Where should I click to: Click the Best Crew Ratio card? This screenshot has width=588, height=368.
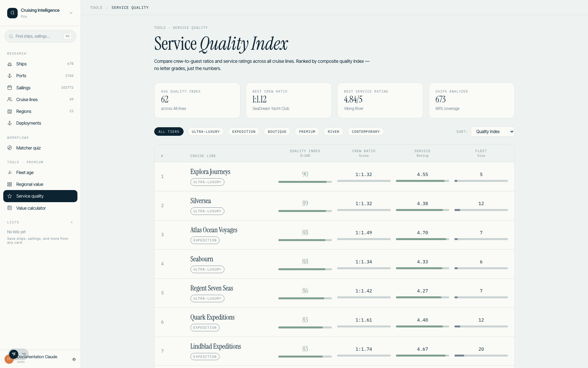pos(289,100)
